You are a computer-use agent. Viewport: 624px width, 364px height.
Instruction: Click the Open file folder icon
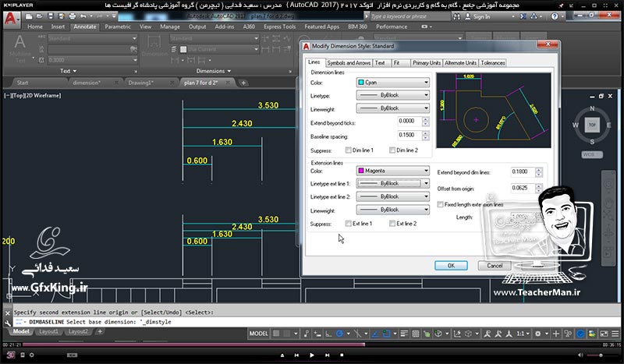(x=40, y=16)
